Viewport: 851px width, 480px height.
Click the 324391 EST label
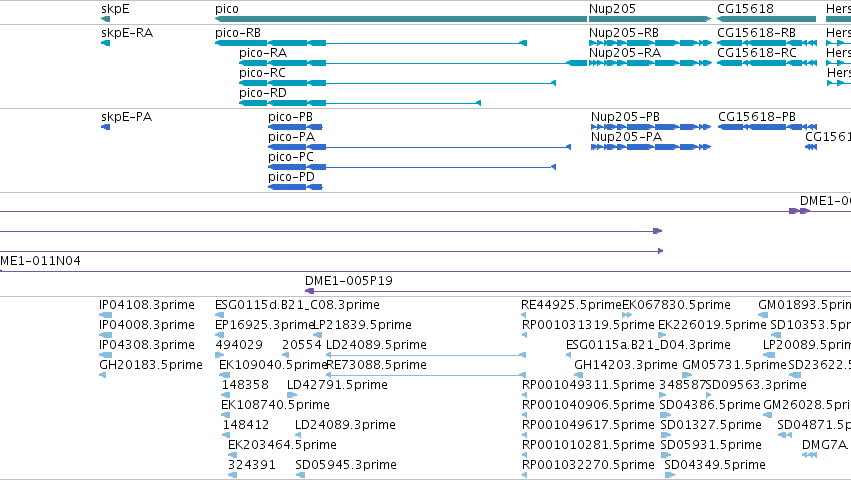tap(251, 465)
